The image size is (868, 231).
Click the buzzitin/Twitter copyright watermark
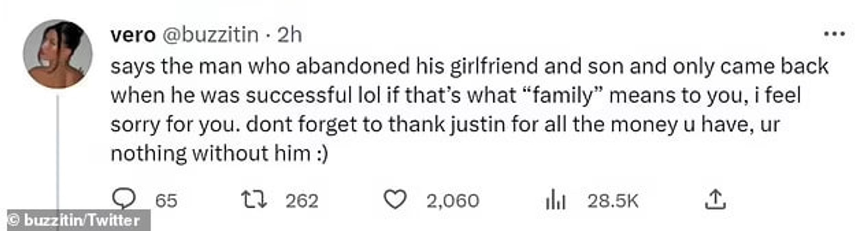[79, 221]
